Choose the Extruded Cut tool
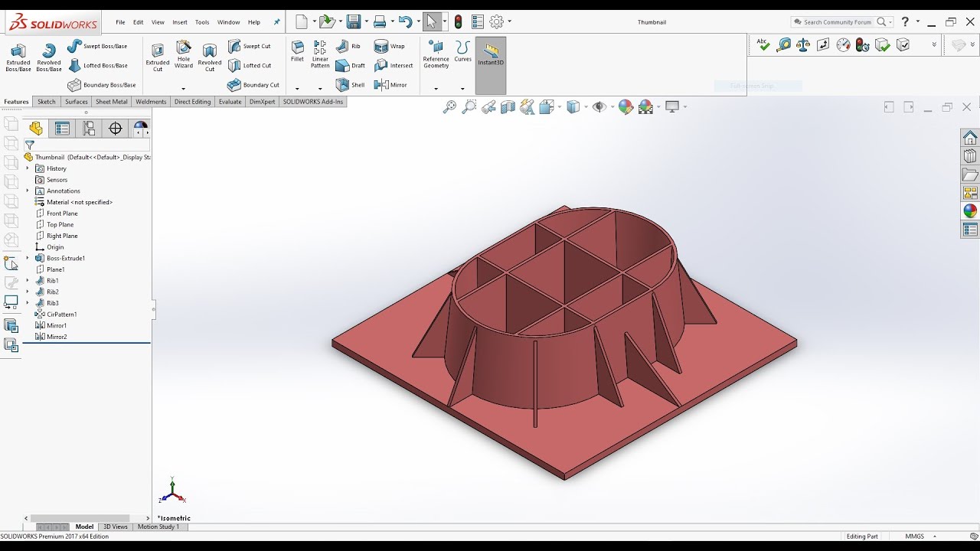The height and width of the screenshot is (551, 980). pyautogui.click(x=158, y=57)
